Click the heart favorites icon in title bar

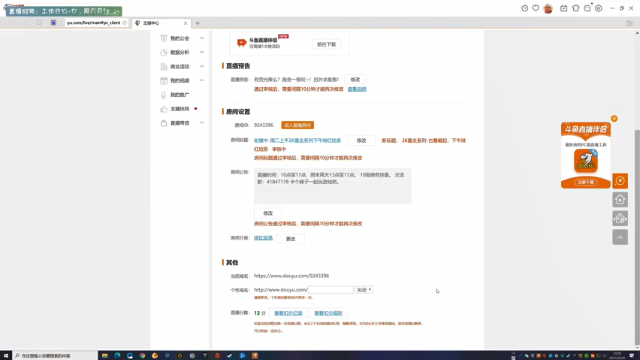click(536, 8)
